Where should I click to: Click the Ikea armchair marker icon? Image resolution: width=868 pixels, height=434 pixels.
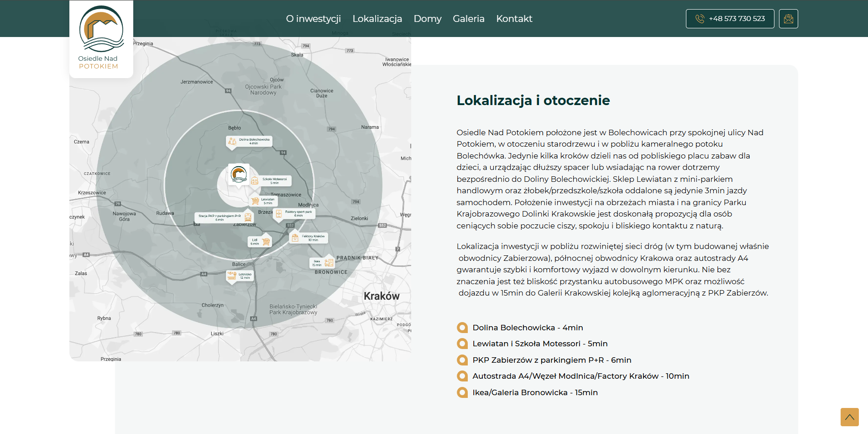coord(329,263)
